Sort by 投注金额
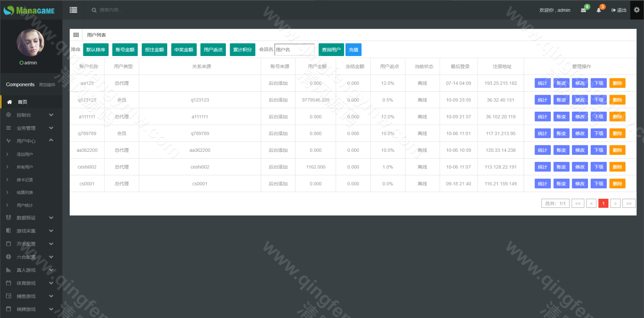644x318 pixels. [x=154, y=50]
